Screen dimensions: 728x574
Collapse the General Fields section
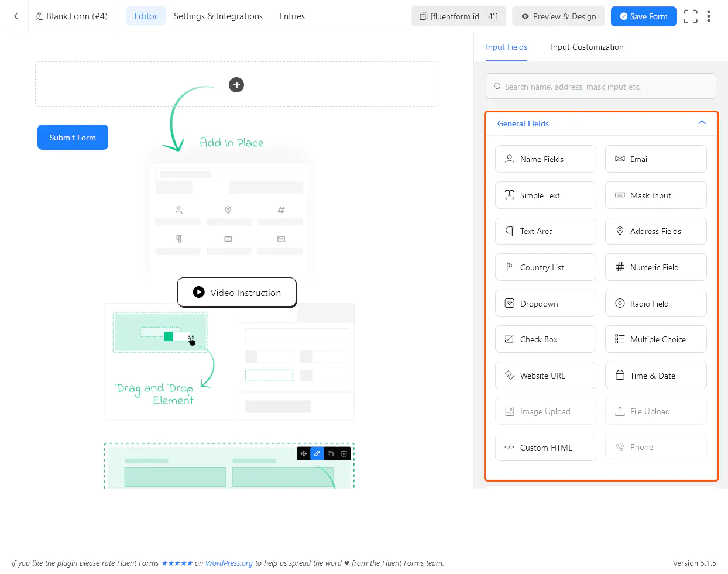click(702, 123)
